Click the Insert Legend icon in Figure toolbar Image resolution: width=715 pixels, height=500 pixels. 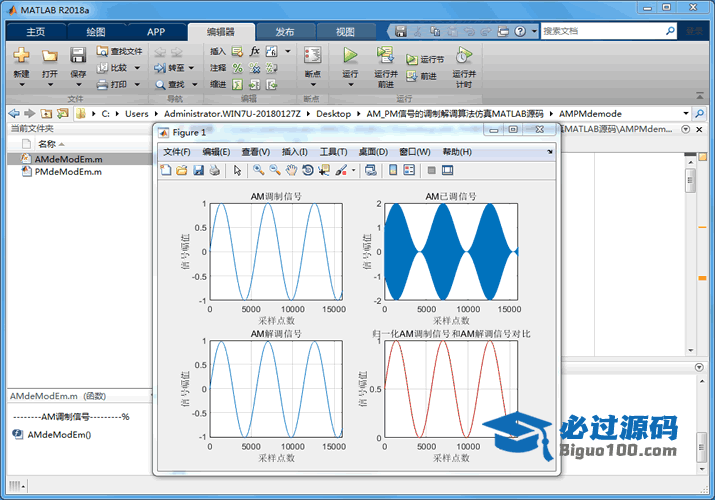(409, 170)
